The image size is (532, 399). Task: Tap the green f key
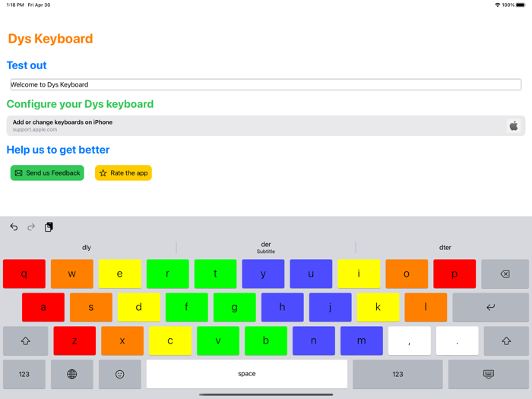pyautogui.click(x=187, y=307)
